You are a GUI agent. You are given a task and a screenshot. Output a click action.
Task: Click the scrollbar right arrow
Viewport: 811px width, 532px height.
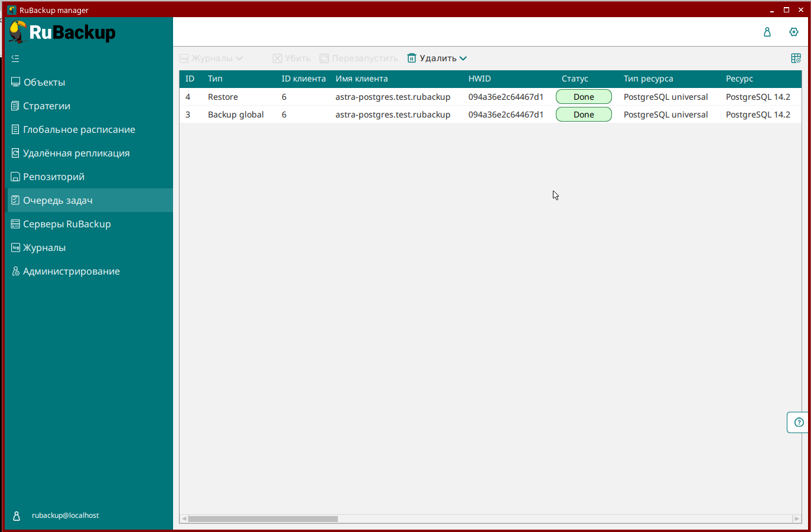[x=797, y=519]
